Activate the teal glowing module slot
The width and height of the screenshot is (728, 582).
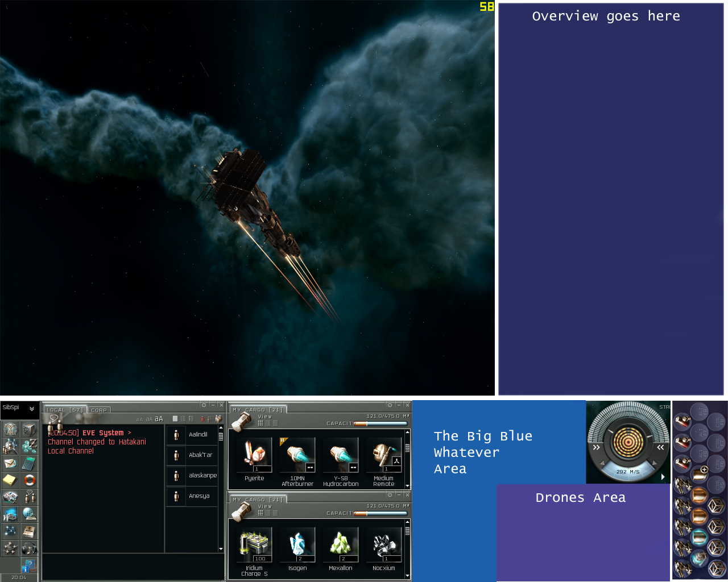coord(700,537)
